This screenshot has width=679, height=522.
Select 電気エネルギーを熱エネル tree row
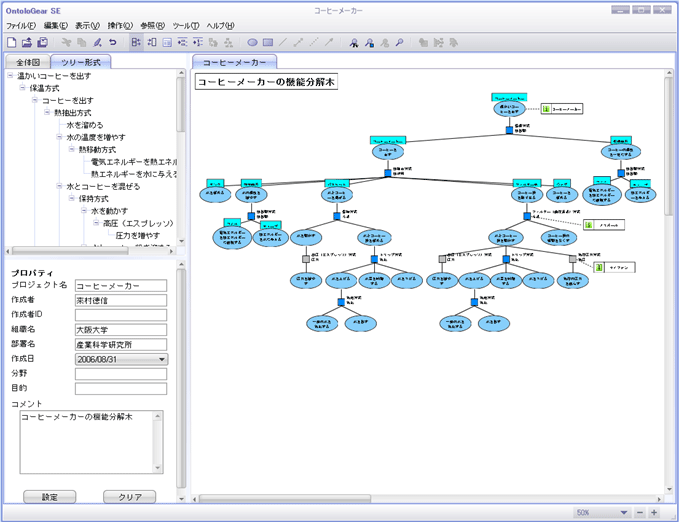click(133, 162)
